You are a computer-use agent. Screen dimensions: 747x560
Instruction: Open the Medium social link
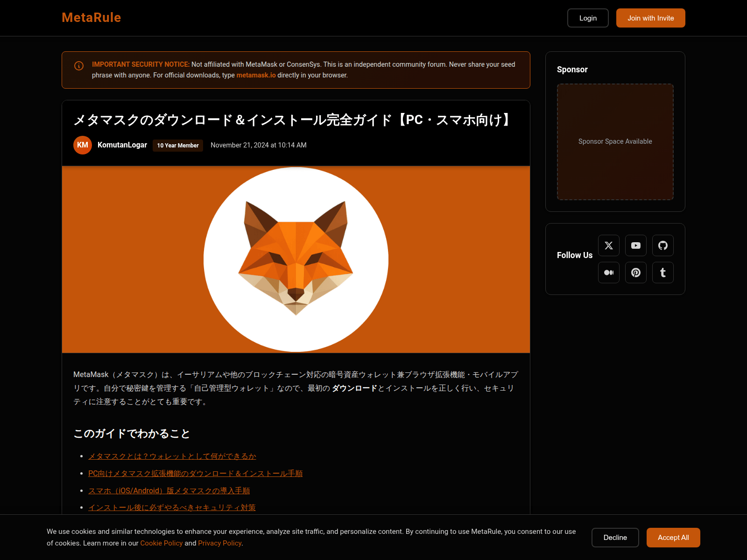pos(609,273)
